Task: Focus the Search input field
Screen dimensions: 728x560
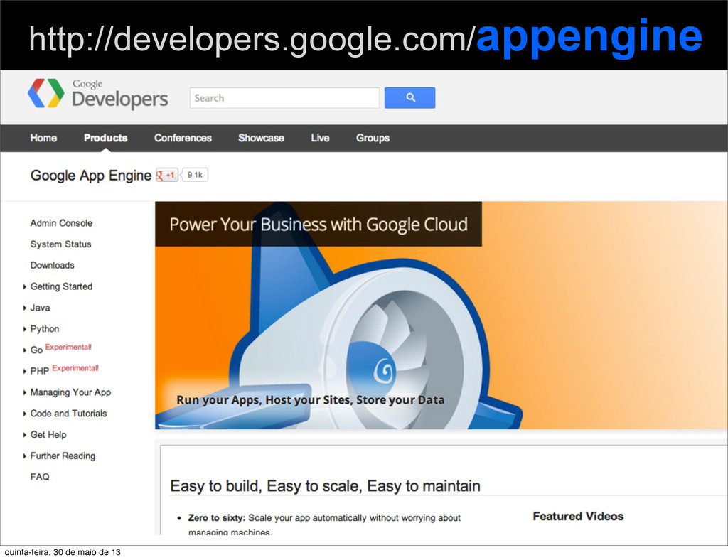Action: pyautogui.click(x=284, y=98)
